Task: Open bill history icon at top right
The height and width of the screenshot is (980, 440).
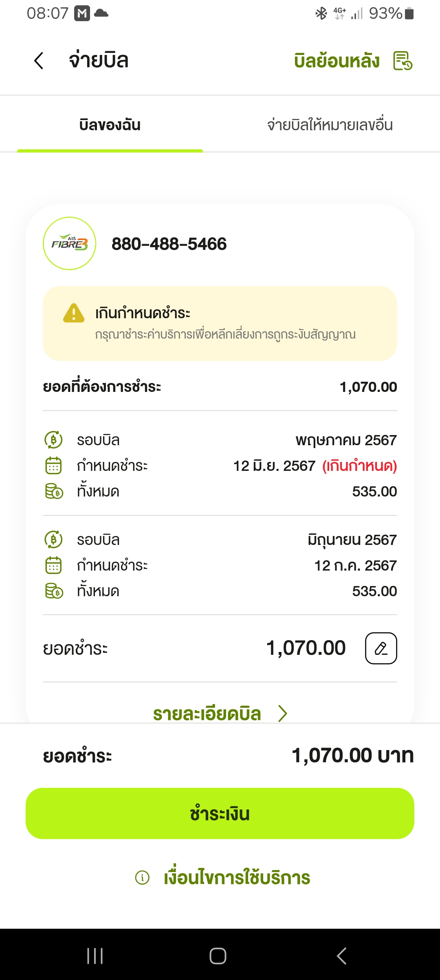Action: pos(403,61)
